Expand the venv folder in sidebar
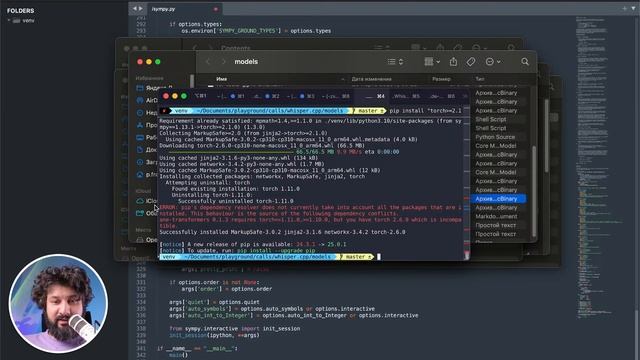 coord(9,20)
